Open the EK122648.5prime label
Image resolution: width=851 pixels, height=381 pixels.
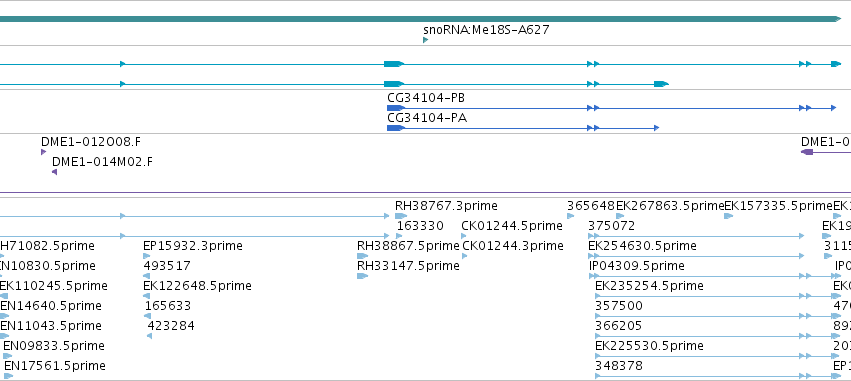click(x=197, y=286)
